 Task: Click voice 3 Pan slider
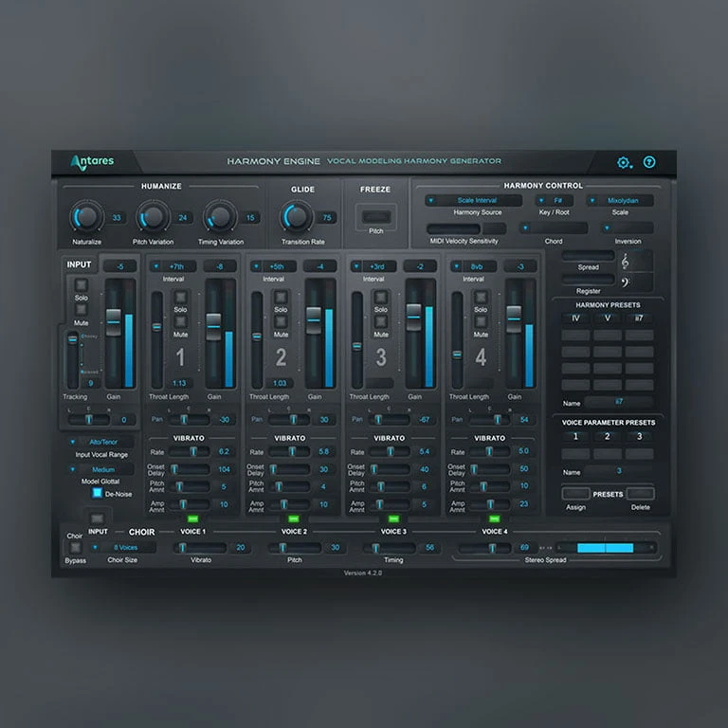[389, 420]
